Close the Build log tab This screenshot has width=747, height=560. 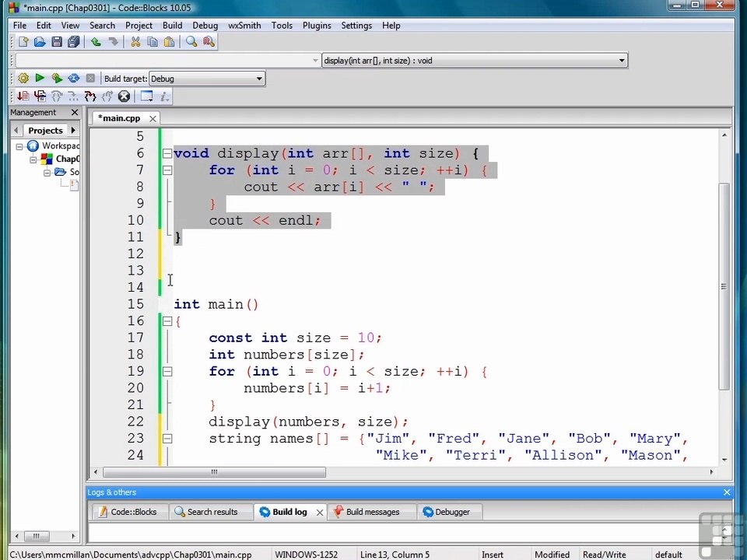(x=320, y=513)
